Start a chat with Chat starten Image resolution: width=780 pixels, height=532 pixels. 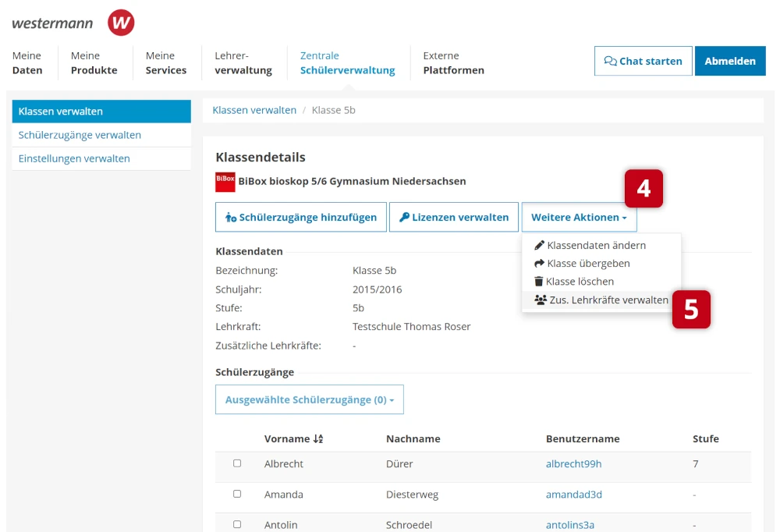[643, 61]
